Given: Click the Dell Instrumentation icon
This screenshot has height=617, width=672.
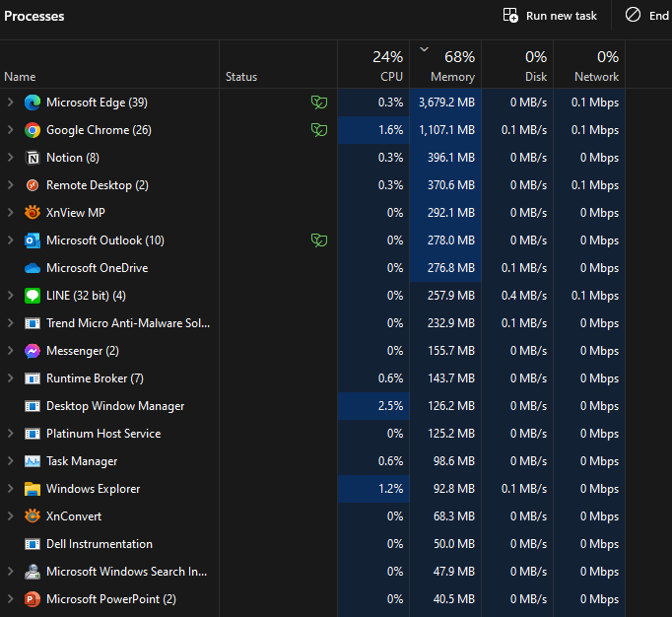Looking at the screenshot, I should tap(33, 544).
